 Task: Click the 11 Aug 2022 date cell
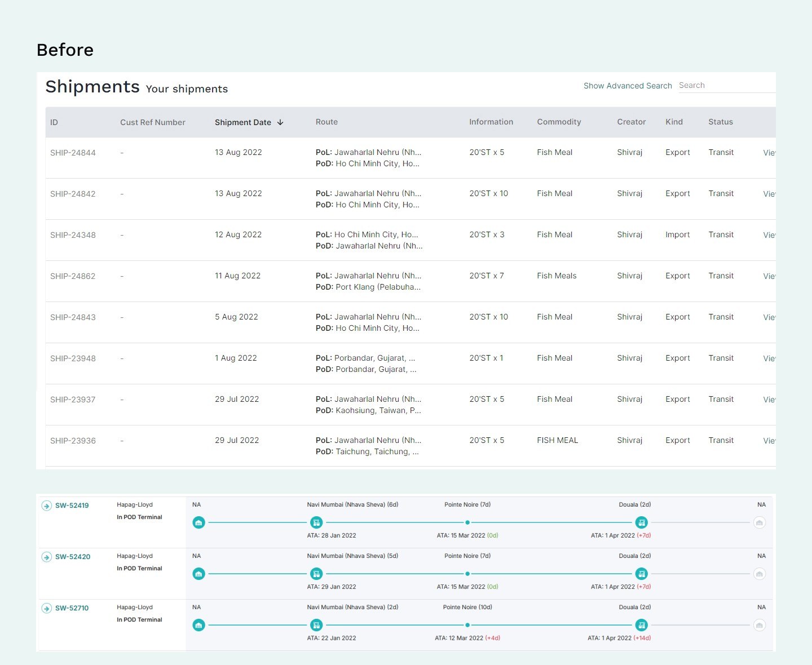point(237,276)
